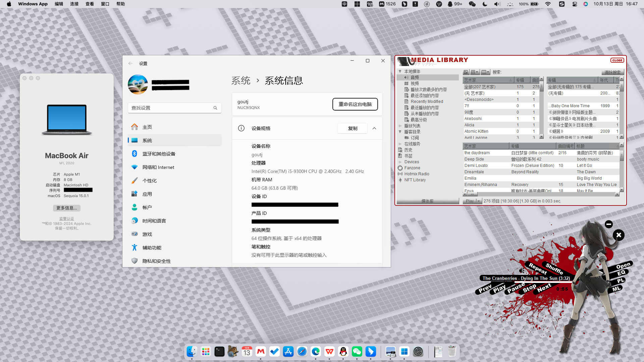
Task: Open Fanzone in Media Library tree
Action: [412, 168]
